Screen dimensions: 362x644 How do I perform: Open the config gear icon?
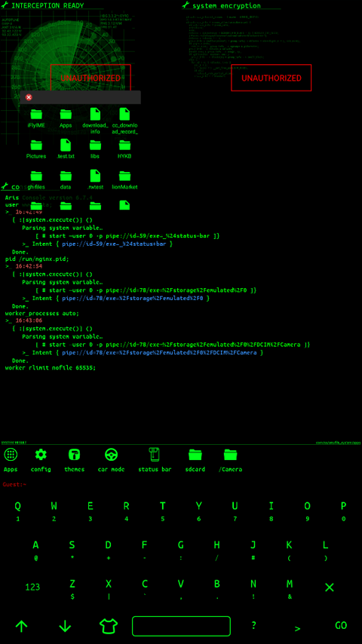(x=41, y=454)
